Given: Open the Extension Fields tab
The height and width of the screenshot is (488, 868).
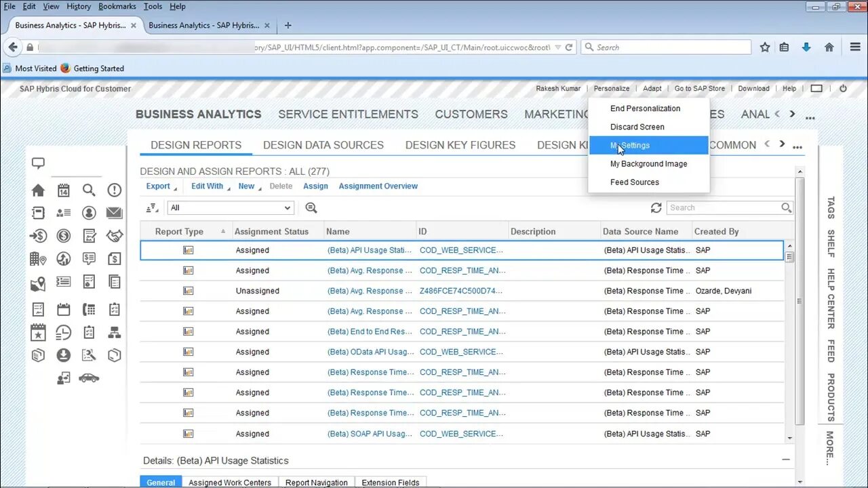Looking at the screenshot, I should 391,483.
